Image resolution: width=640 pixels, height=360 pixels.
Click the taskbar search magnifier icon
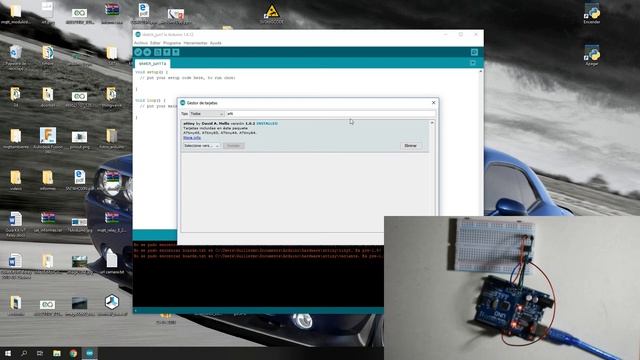click(24, 353)
